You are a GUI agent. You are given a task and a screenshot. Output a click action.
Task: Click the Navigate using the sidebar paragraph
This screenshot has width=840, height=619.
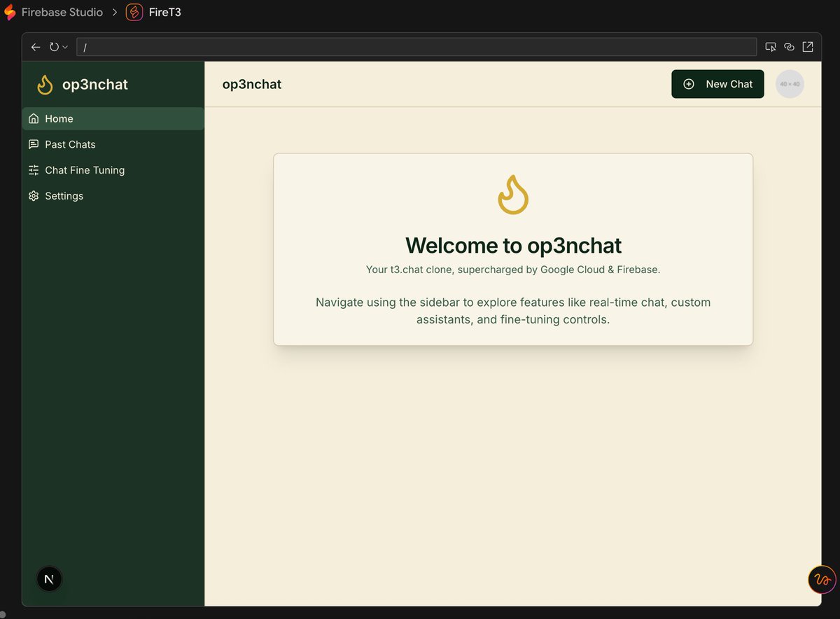pos(513,311)
